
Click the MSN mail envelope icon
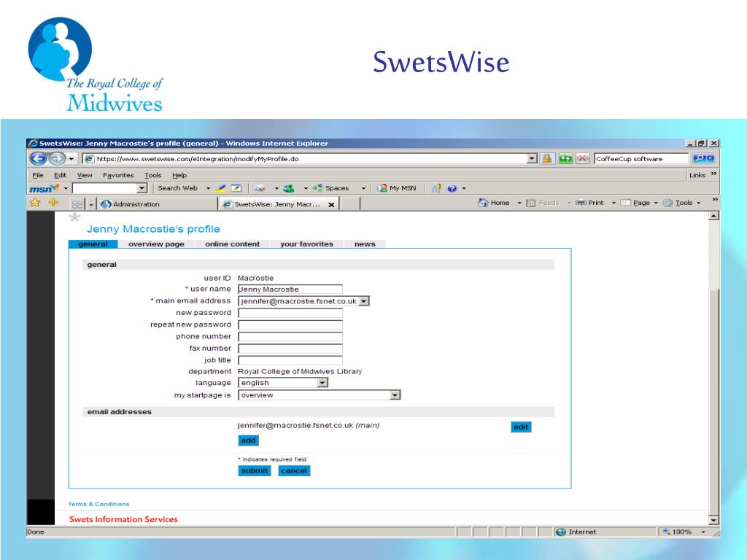pyautogui.click(x=259, y=188)
